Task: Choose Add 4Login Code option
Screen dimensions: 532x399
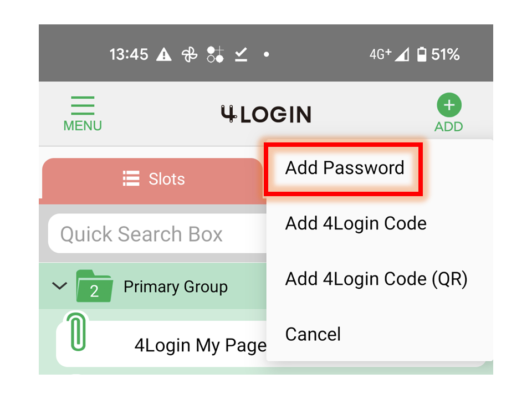Action: click(x=356, y=223)
